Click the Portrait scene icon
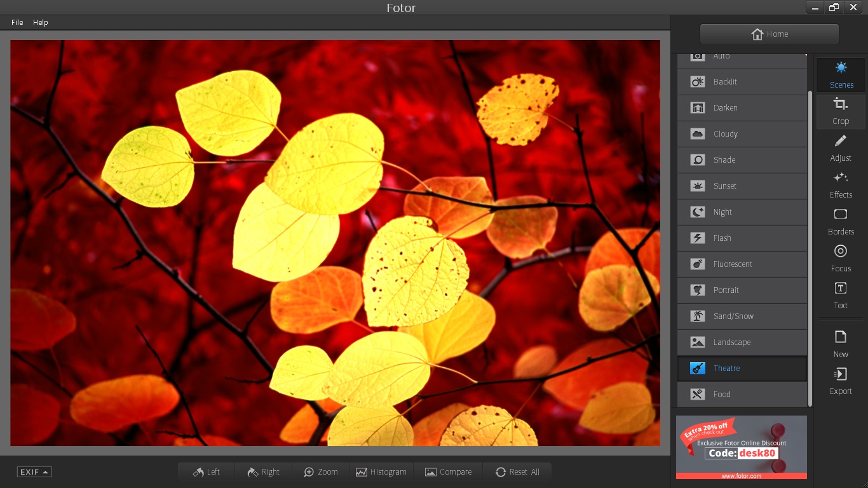 tap(698, 290)
